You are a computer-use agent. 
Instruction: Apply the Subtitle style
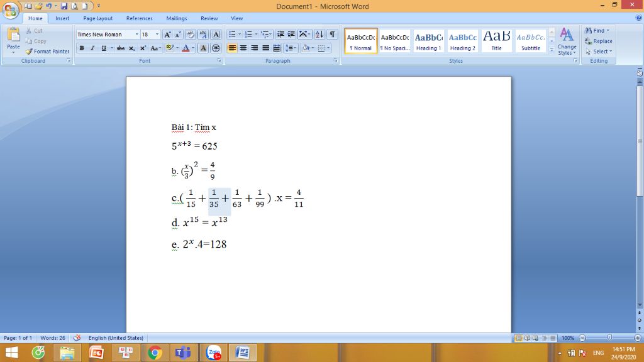tap(531, 41)
